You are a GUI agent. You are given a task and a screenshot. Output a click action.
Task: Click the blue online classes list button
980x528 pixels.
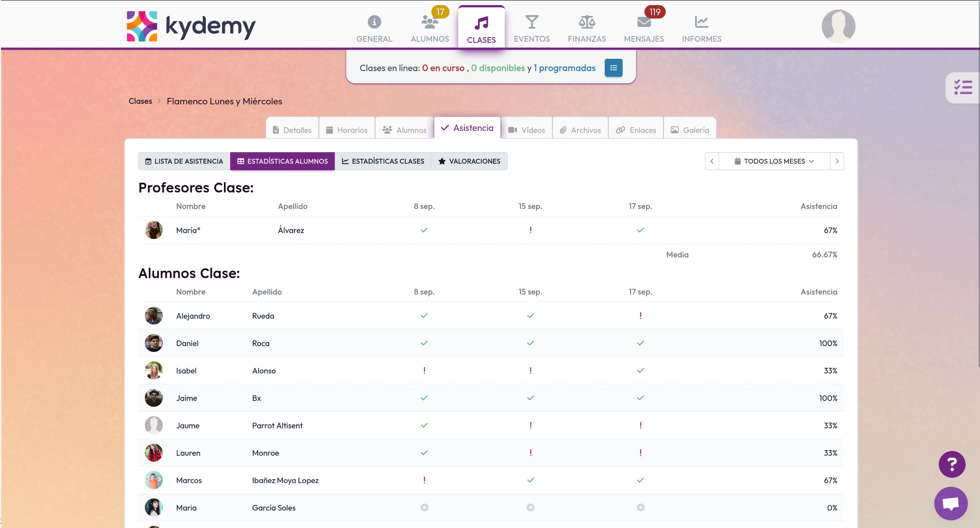tap(613, 68)
